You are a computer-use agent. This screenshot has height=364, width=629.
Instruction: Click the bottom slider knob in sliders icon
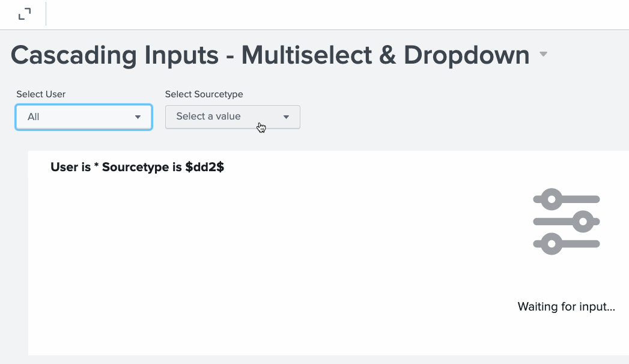(x=552, y=244)
